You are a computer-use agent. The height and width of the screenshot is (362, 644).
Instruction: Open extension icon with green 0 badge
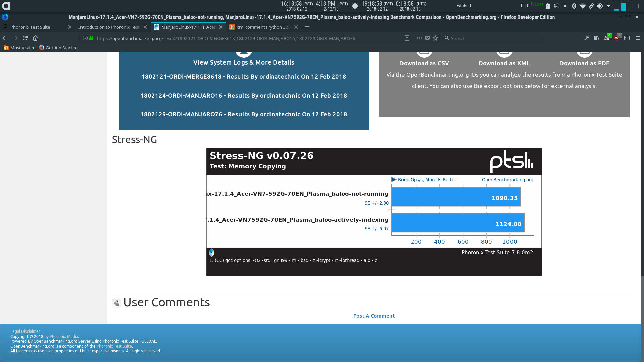[607, 38]
